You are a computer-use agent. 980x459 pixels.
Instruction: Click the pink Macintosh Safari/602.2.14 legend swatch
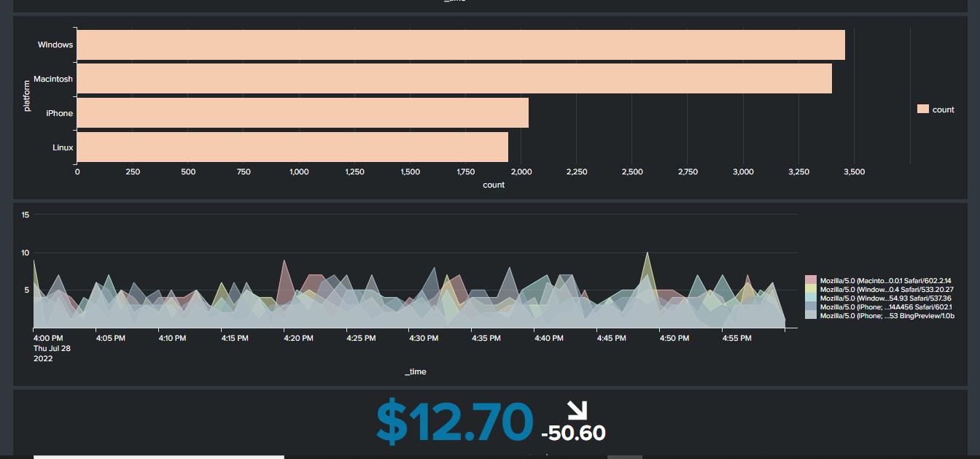[811, 281]
